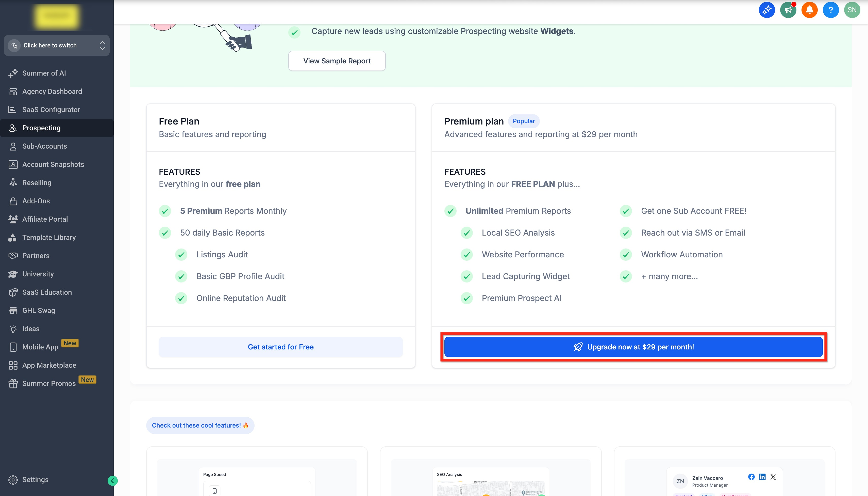Open the App Marketplace menu item
Image resolution: width=868 pixels, height=496 pixels.
click(49, 365)
